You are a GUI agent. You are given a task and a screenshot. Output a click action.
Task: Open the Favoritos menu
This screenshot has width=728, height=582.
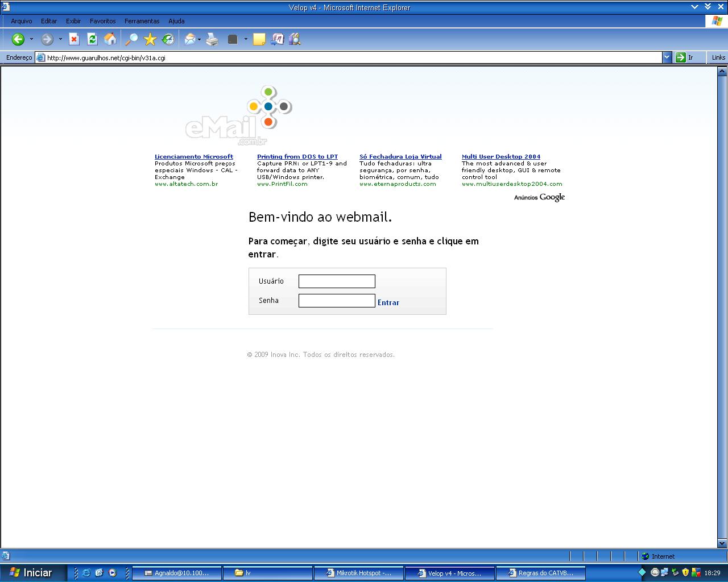tap(103, 21)
